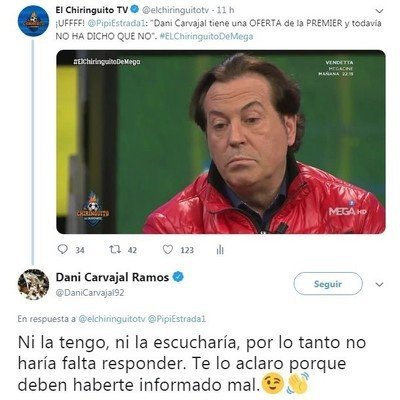View tweet activity bar chart icon

[x=220, y=250]
